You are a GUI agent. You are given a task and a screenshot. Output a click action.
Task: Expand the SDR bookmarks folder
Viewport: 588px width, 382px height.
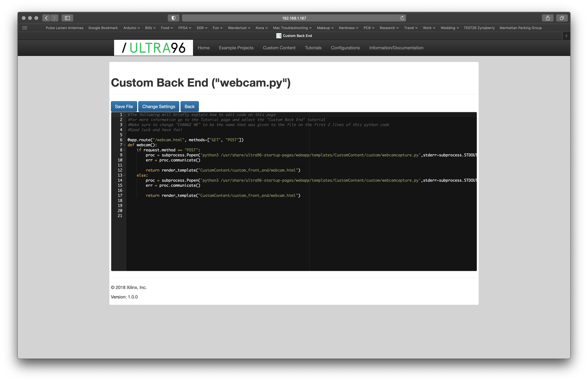202,28
